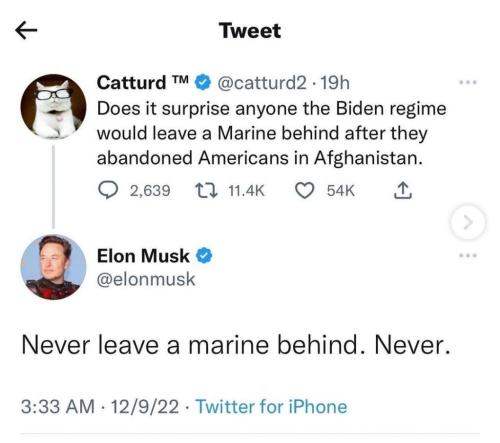Image resolution: width=500 pixels, height=443 pixels.
Task: Open Catturd's cat profile picture
Action: click(53, 106)
